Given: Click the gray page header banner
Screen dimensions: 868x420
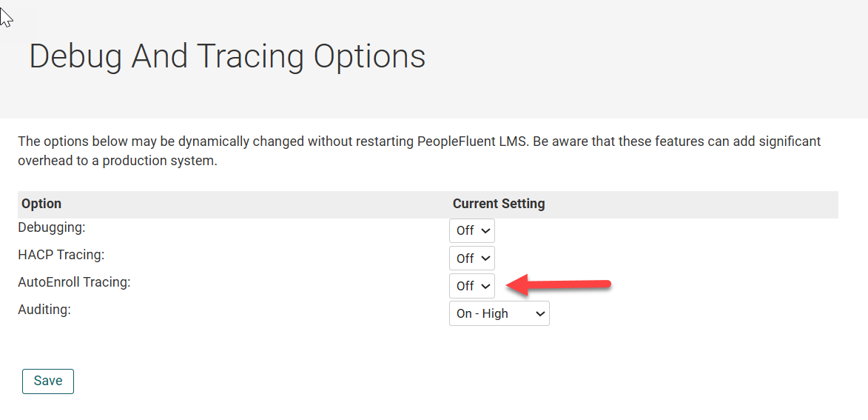Looking at the screenshot, I should click(434, 59).
